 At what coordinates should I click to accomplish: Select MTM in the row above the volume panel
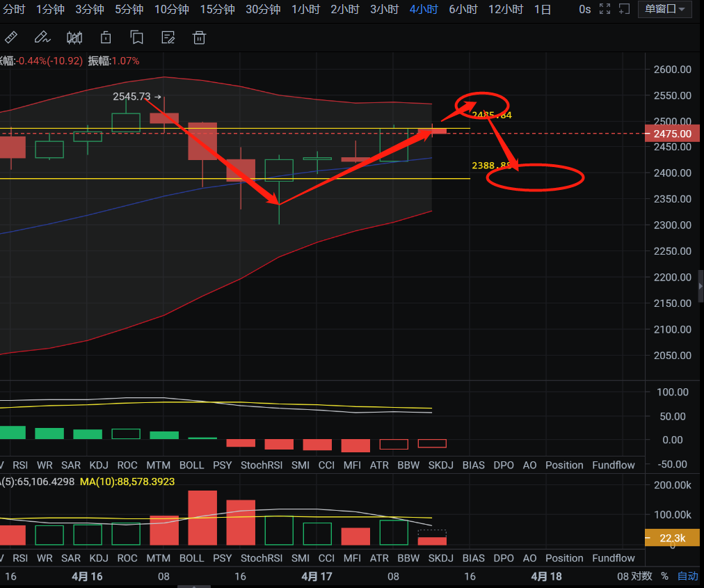click(x=158, y=465)
